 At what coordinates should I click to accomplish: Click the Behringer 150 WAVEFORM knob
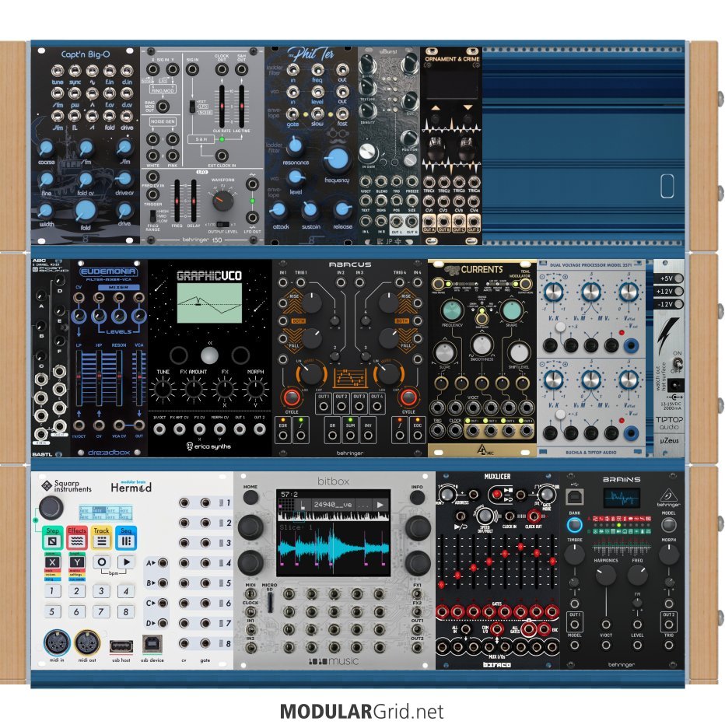point(222,201)
